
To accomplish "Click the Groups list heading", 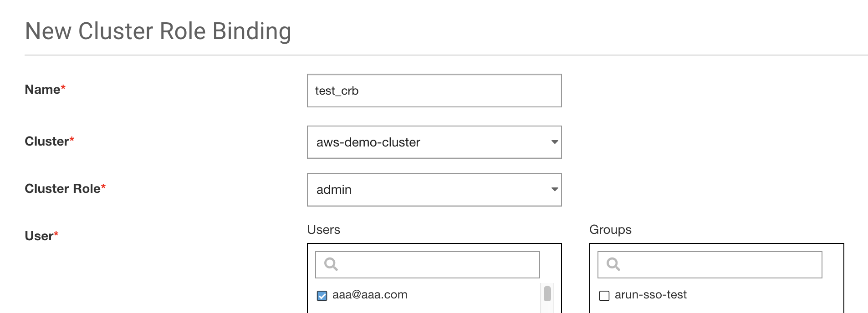I will click(x=610, y=230).
